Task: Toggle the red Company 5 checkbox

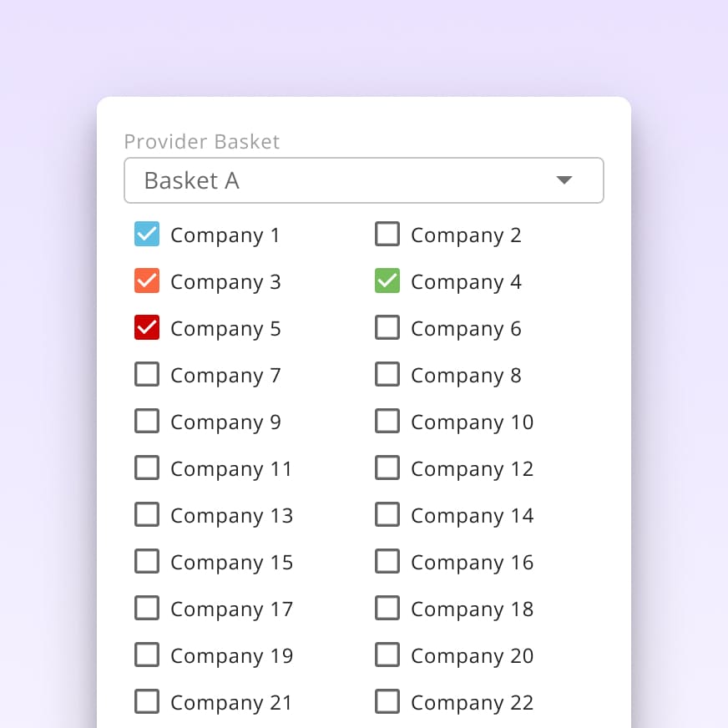Action: tap(147, 328)
